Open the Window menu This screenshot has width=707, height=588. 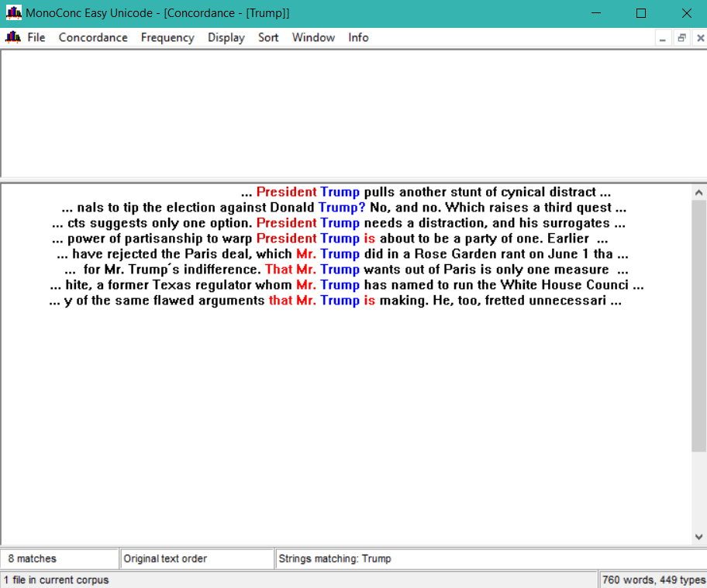point(313,37)
